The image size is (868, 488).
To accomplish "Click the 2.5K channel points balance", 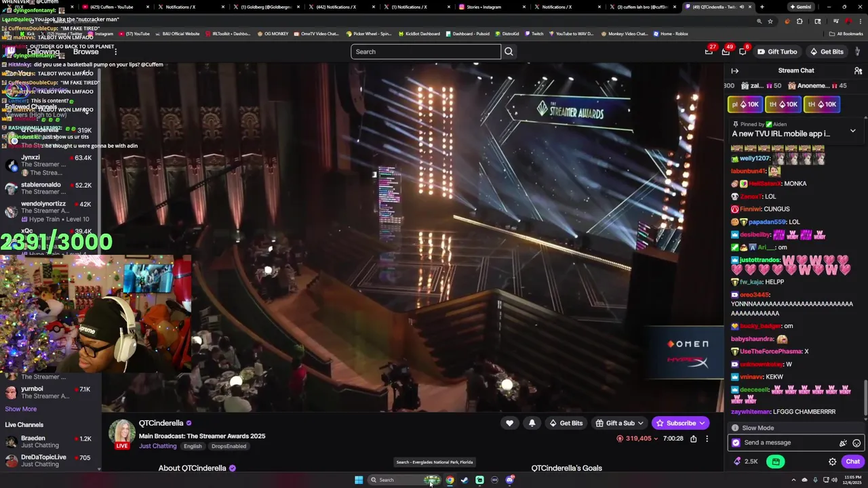I will point(745,462).
